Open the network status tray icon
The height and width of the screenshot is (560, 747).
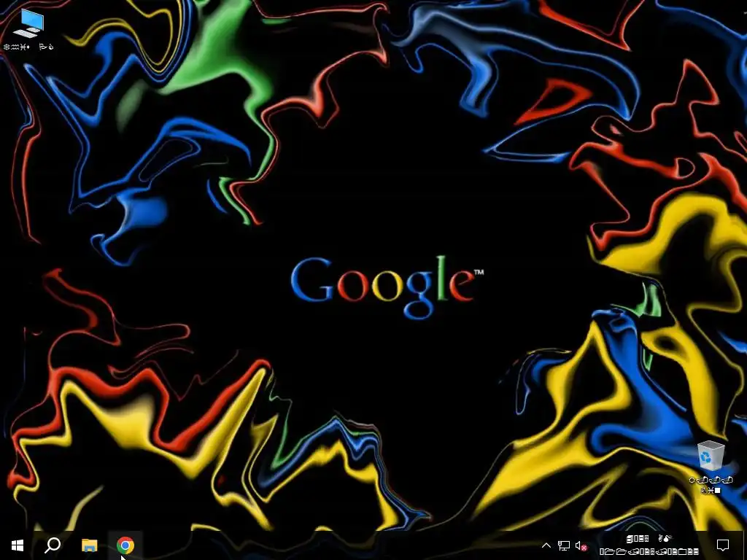pos(564,545)
